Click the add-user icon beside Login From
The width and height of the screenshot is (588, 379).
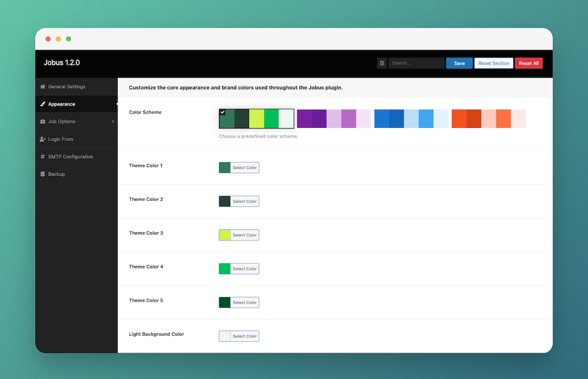[42, 139]
